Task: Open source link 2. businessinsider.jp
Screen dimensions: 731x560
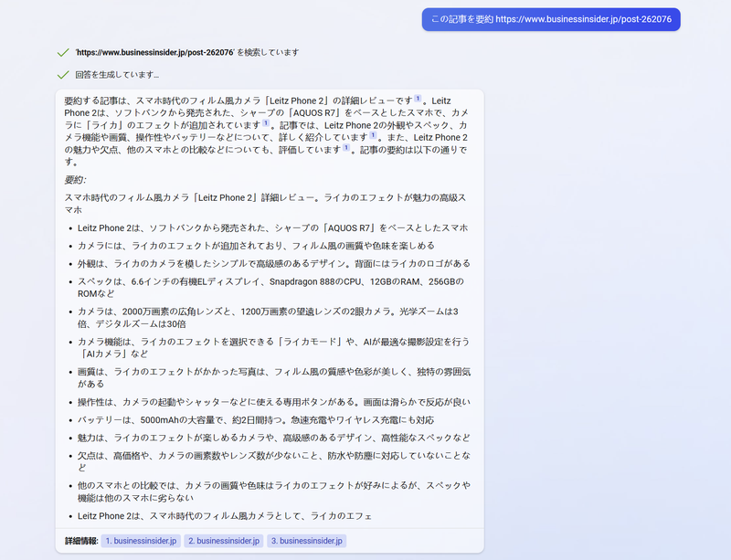Action: pos(224,541)
